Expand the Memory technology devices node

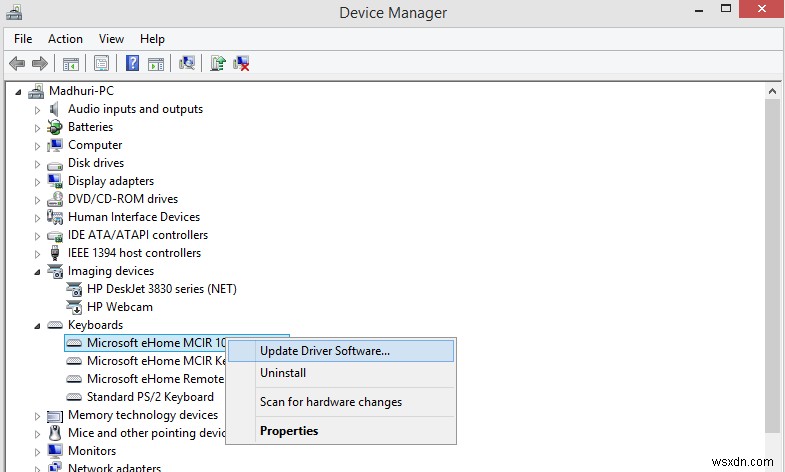click(38, 415)
